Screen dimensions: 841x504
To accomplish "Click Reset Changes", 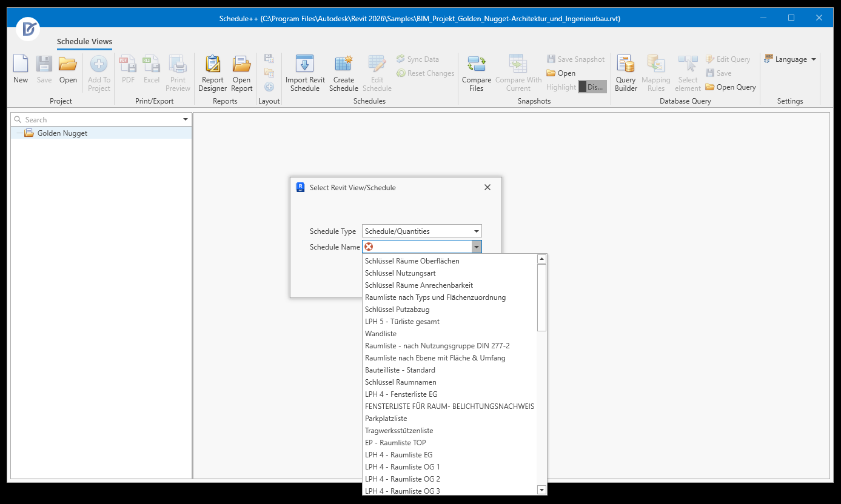I will click(426, 73).
